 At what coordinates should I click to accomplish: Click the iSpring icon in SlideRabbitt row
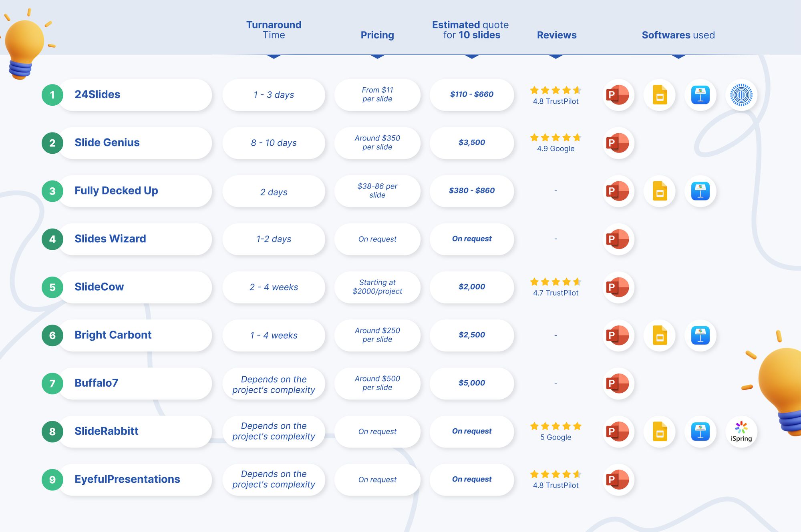(741, 432)
